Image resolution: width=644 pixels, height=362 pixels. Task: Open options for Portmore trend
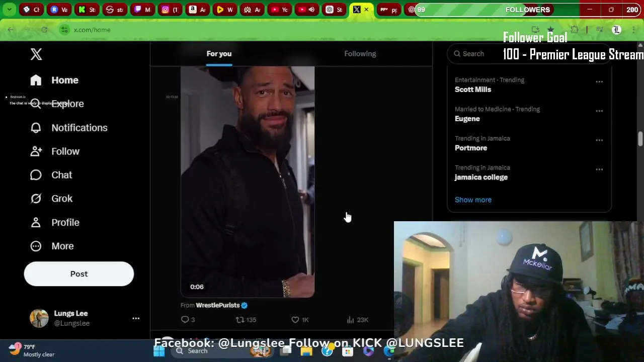tap(599, 140)
